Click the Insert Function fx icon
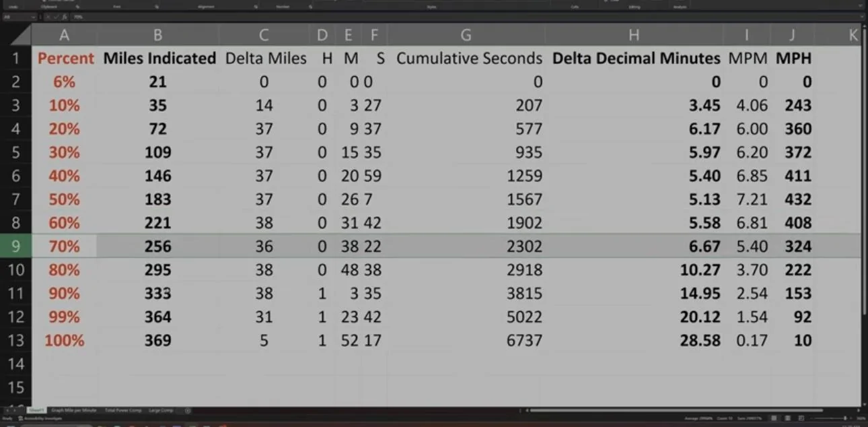868x427 pixels. tap(65, 16)
